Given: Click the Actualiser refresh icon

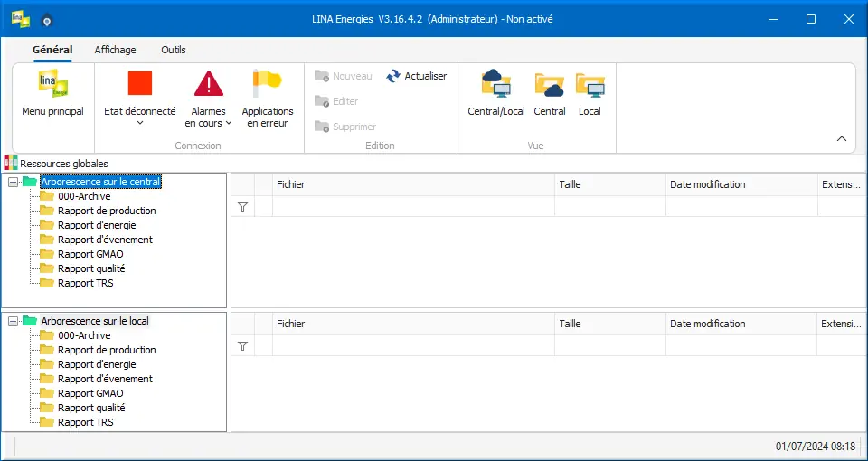Looking at the screenshot, I should [393, 76].
